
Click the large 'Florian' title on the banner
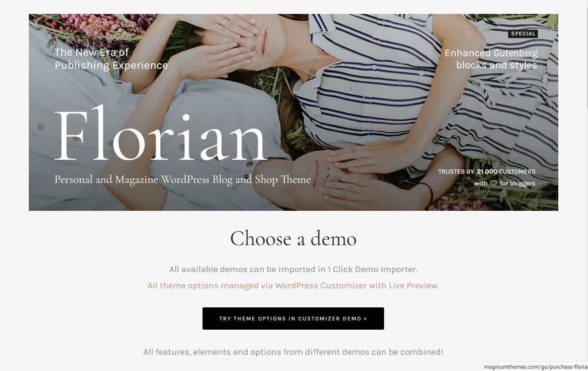[x=161, y=133]
